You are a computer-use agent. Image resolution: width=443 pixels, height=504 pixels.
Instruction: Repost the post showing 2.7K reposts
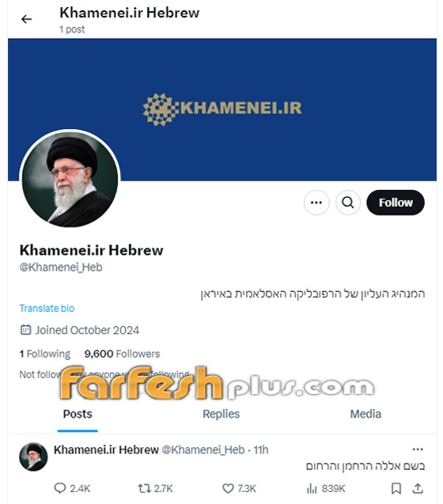click(155, 489)
